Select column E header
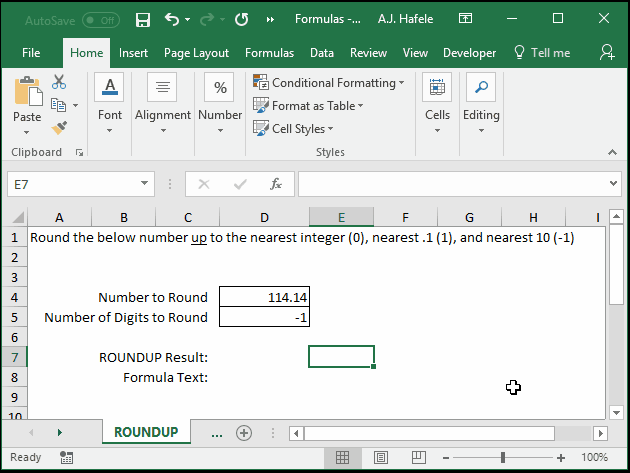The width and height of the screenshot is (630, 473). [x=341, y=217]
